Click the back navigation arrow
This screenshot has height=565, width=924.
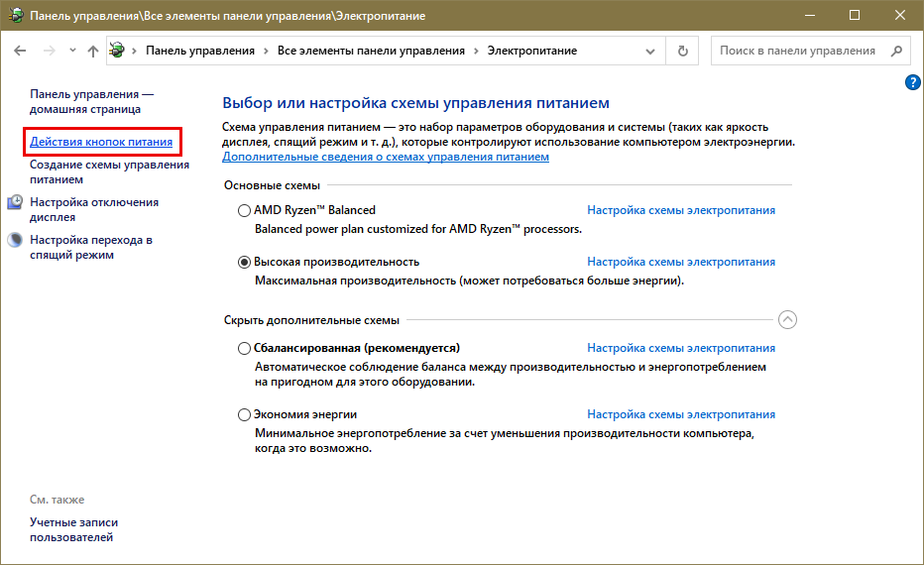[x=21, y=51]
